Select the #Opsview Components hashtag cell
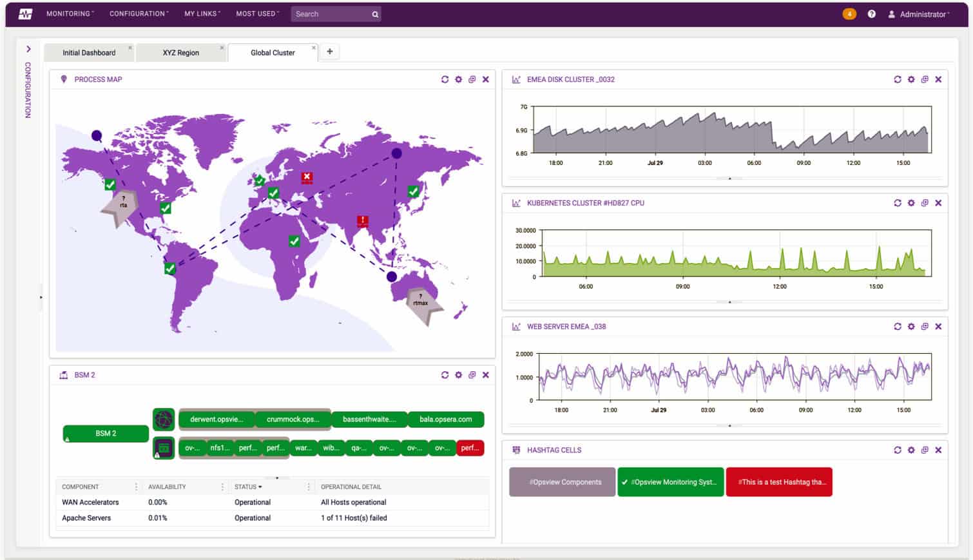Screen dimensions: 973x560 (x=563, y=482)
